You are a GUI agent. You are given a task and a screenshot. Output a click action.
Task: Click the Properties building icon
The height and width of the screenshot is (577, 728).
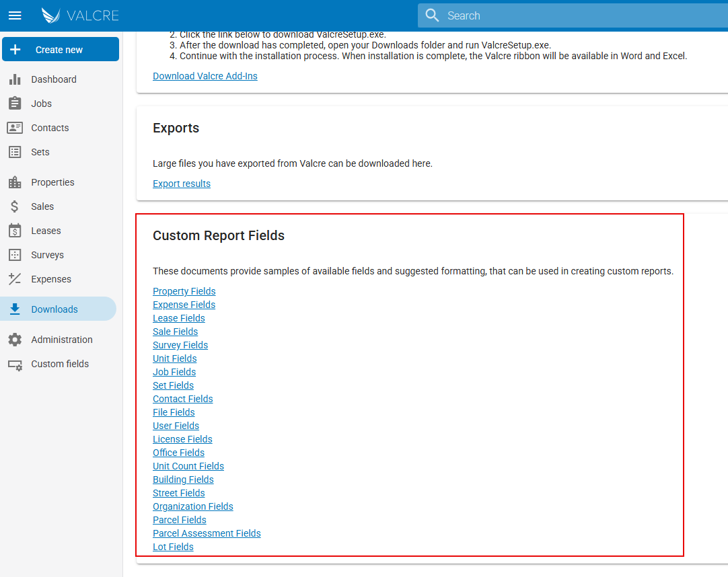[x=15, y=182]
